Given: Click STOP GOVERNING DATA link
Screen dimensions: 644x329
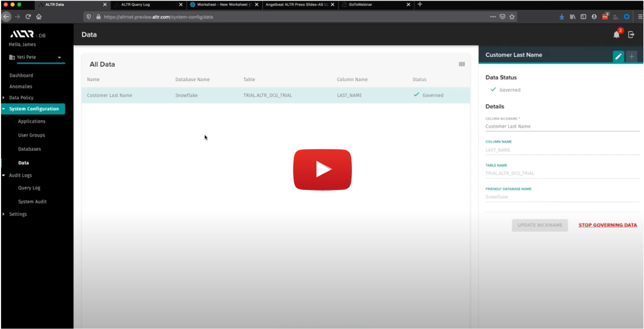Looking at the screenshot, I should click(x=607, y=225).
